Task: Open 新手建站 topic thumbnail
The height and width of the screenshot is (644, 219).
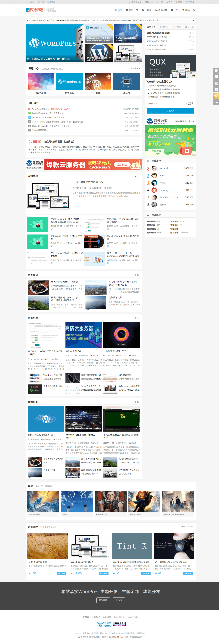Action: tap(69, 82)
